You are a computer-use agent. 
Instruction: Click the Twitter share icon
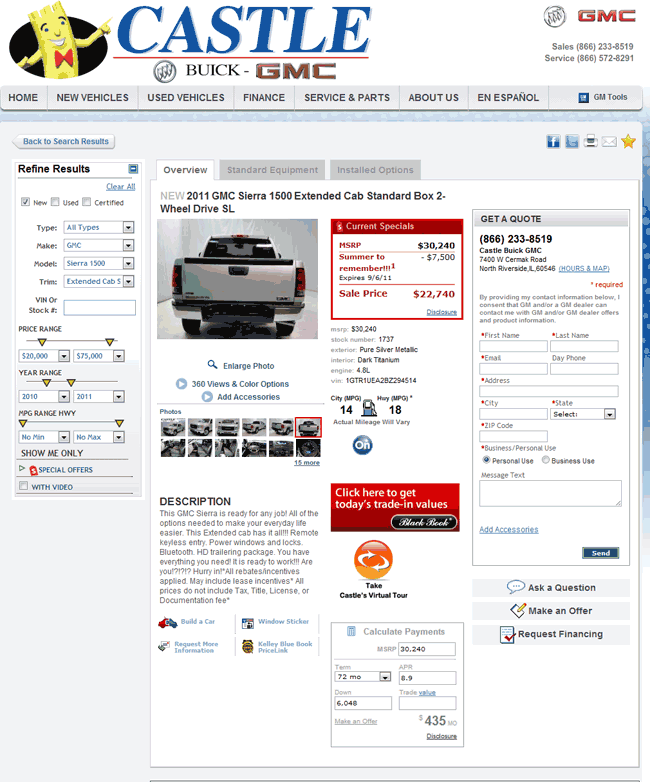pos(572,142)
